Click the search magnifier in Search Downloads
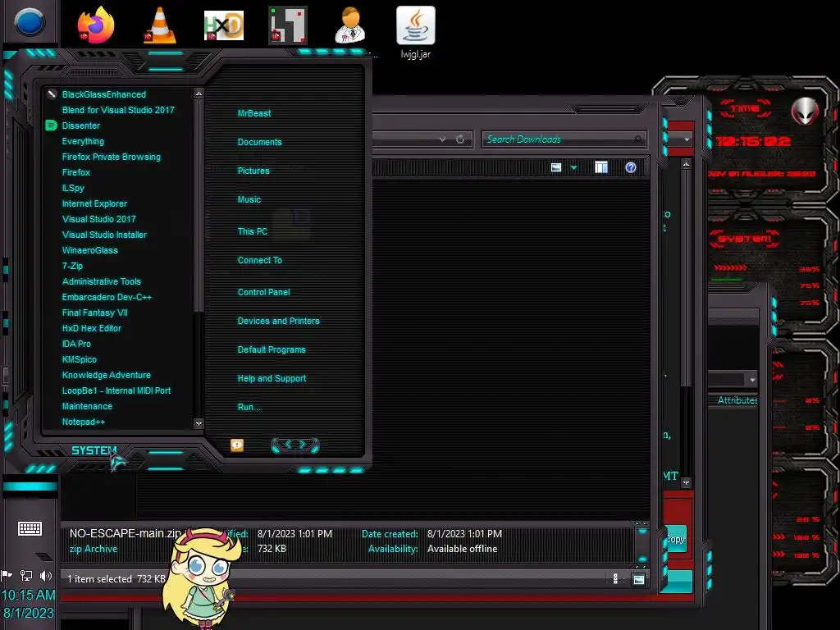The width and height of the screenshot is (840, 630). [x=637, y=139]
